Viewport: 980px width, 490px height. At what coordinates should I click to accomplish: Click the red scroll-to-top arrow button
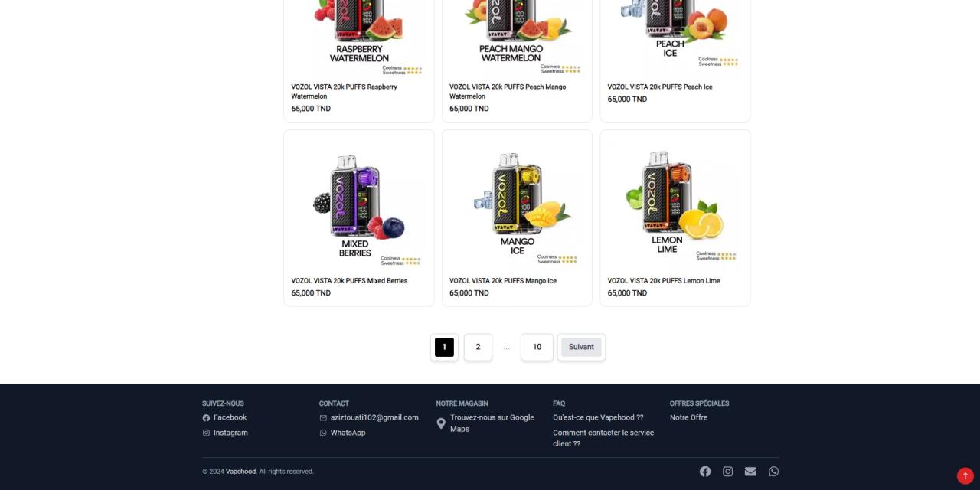click(965, 475)
